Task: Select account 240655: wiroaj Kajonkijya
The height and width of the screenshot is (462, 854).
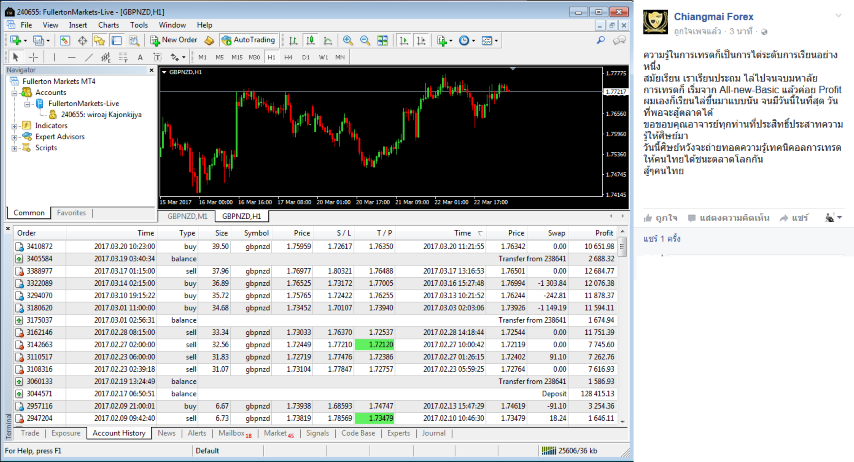Action: coord(101,114)
